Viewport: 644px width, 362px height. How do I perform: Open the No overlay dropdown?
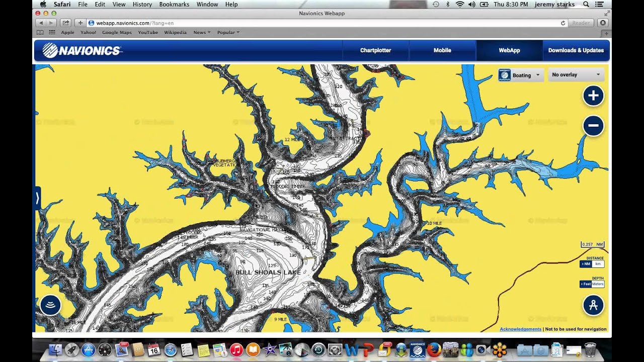(x=576, y=75)
